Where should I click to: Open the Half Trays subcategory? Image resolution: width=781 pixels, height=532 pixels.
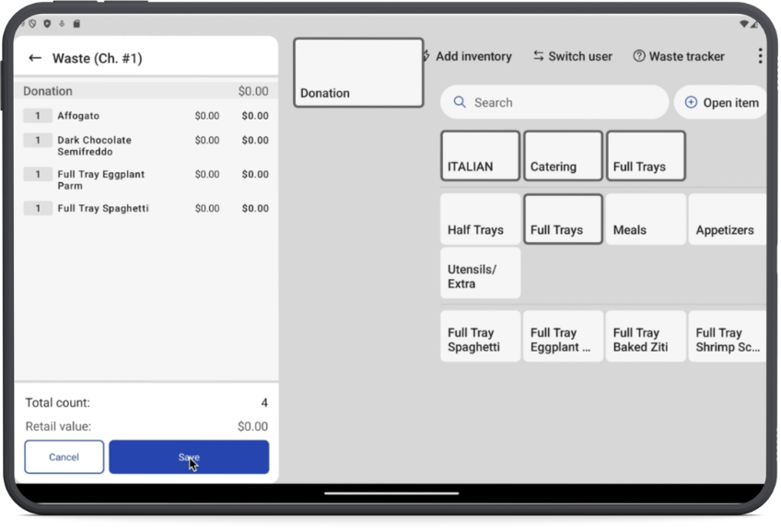coord(480,219)
